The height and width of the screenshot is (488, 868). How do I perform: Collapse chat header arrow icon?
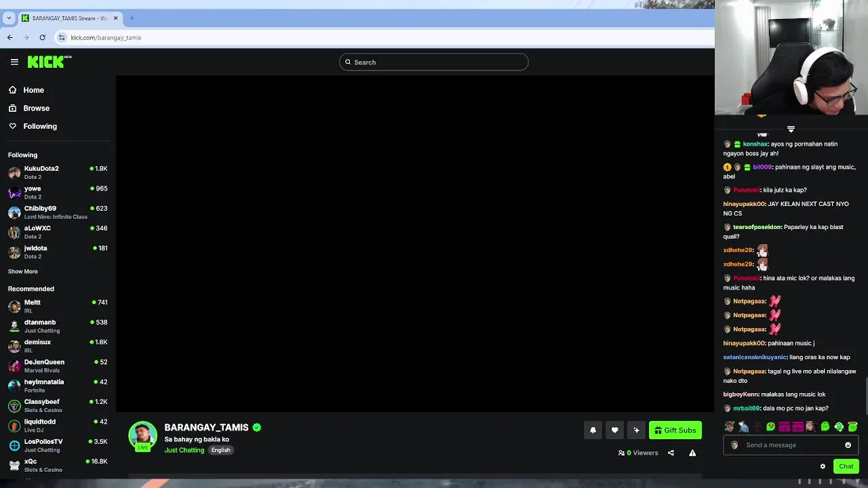[791, 129]
